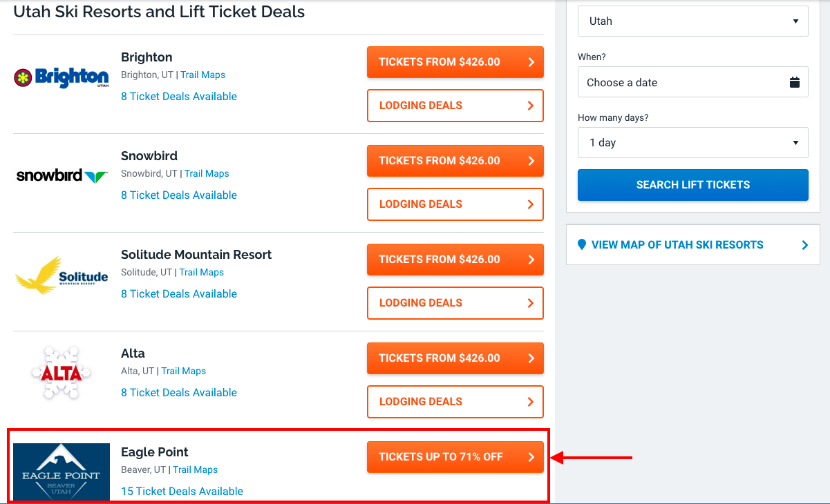Open the Utah state dropdown
Viewport: 830px width, 504px height.
(x=692, y=21)
